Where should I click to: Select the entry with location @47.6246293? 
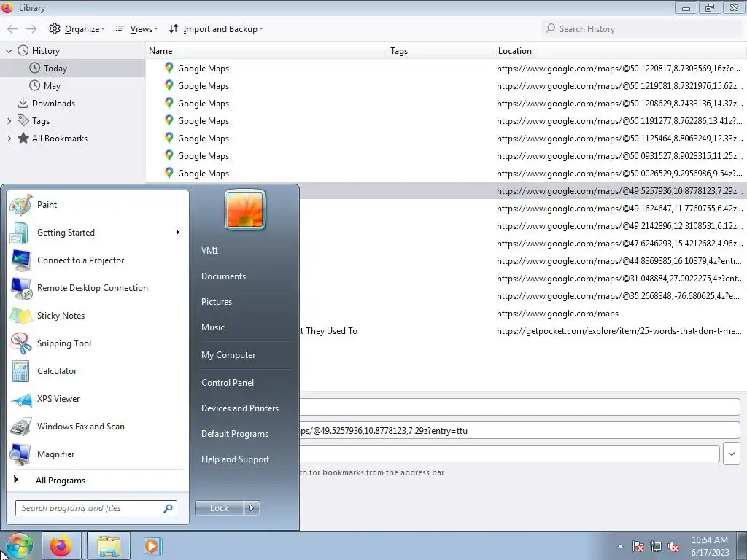(523, 244)
